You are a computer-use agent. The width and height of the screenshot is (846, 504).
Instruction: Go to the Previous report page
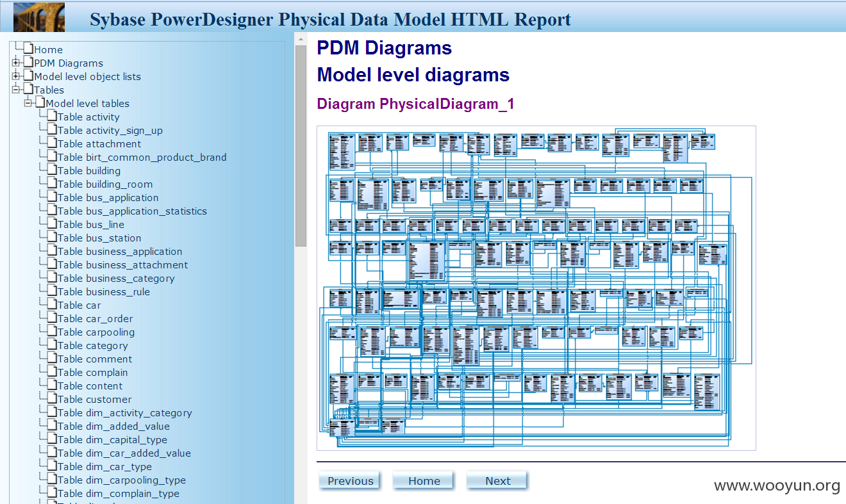point(350,481)
